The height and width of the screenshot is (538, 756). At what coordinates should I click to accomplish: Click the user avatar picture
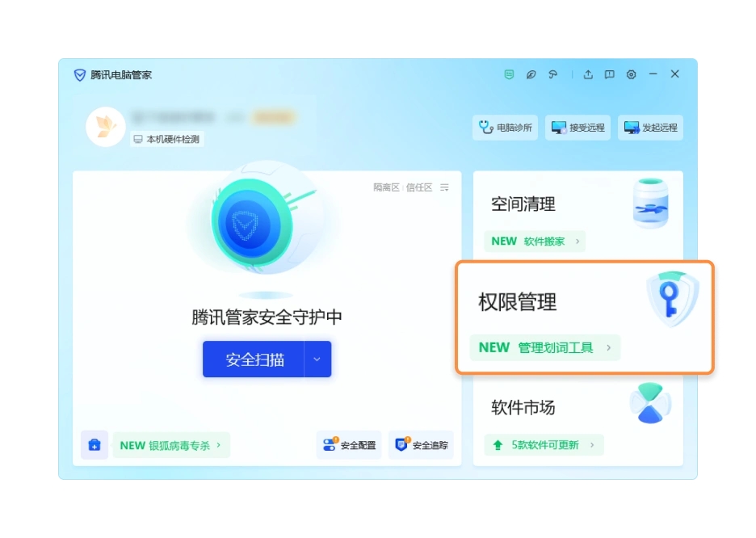[106, 127]
